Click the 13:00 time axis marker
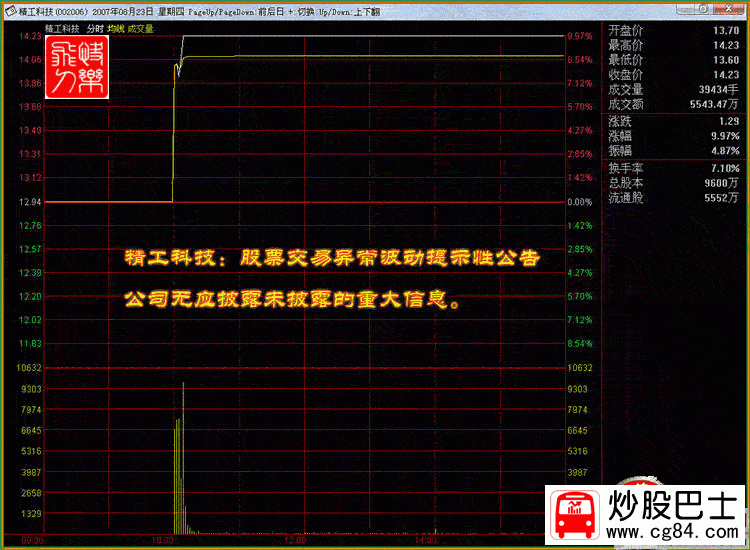 point(296,541)
